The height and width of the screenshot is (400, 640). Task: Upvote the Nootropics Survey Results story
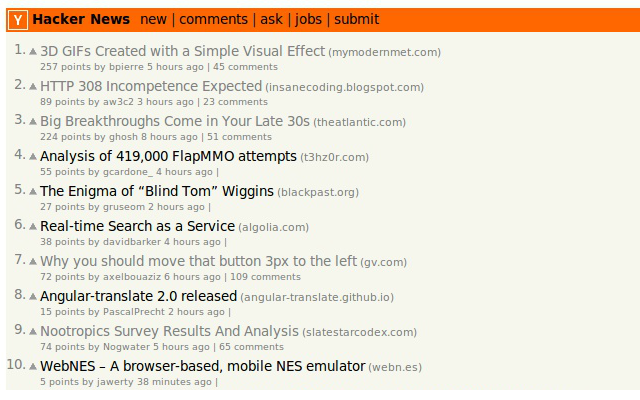click(33, 331)
